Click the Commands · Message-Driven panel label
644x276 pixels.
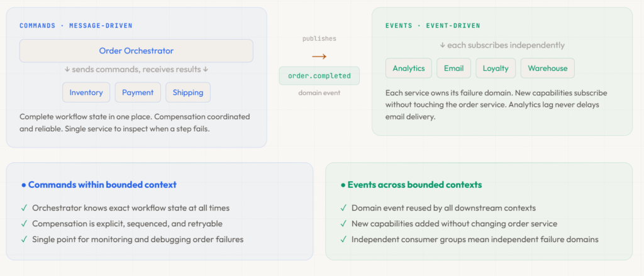point(75,26)
